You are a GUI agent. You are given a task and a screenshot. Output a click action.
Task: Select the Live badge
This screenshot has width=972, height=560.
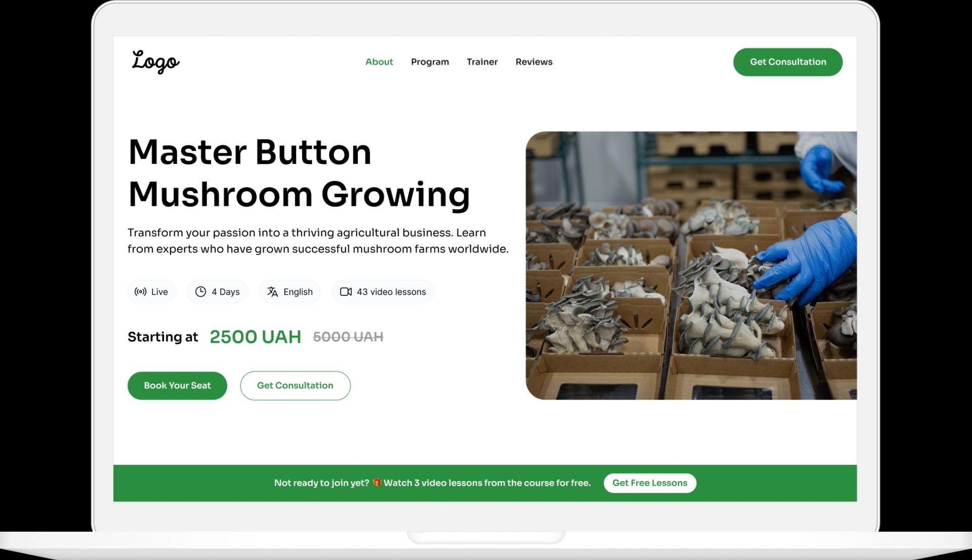151,292
